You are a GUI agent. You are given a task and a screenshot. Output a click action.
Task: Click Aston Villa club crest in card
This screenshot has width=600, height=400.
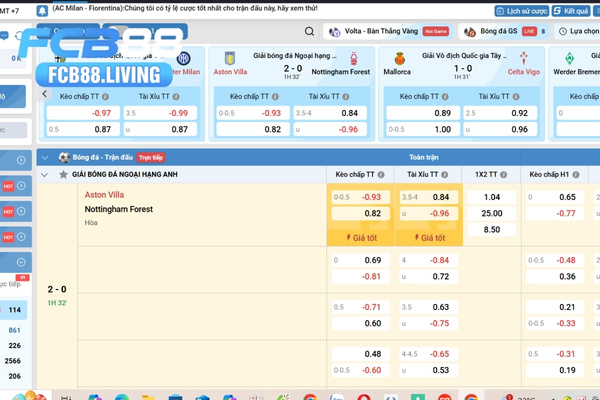[x=230, y=59]
